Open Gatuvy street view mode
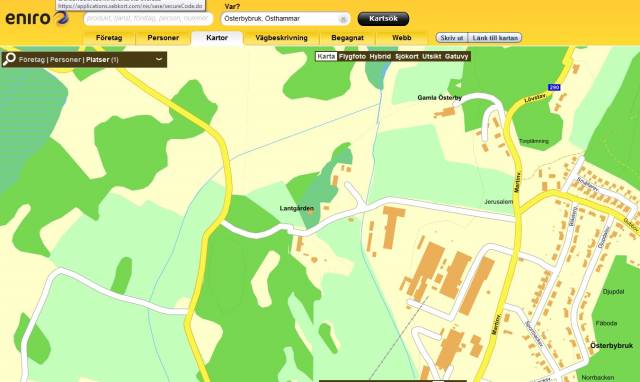 click(x=456, y=56)
